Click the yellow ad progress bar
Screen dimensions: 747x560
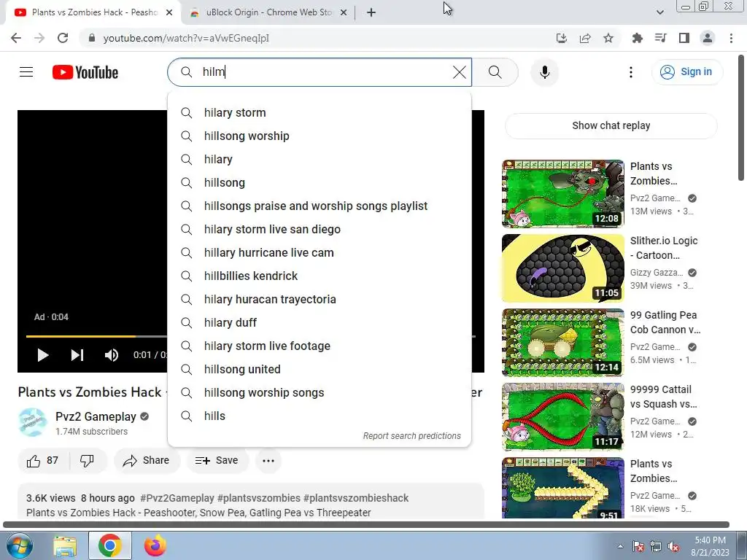(81, 336)
